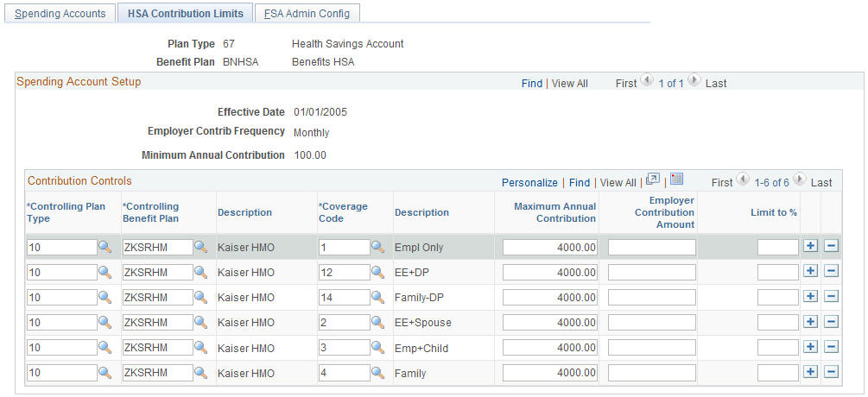Open Controlling Plan Type lookup in EE+DP row
868x397 pixels.
(105, 272)
